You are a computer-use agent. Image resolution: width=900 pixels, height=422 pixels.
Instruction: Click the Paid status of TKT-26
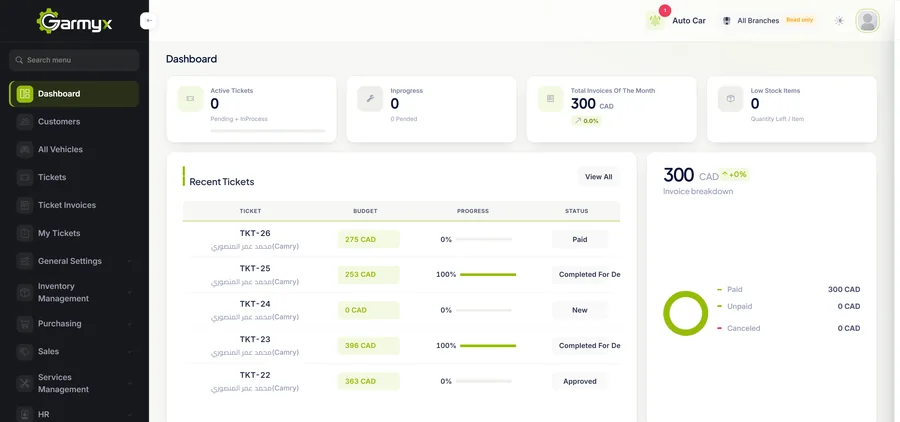[x=580, y=239]
